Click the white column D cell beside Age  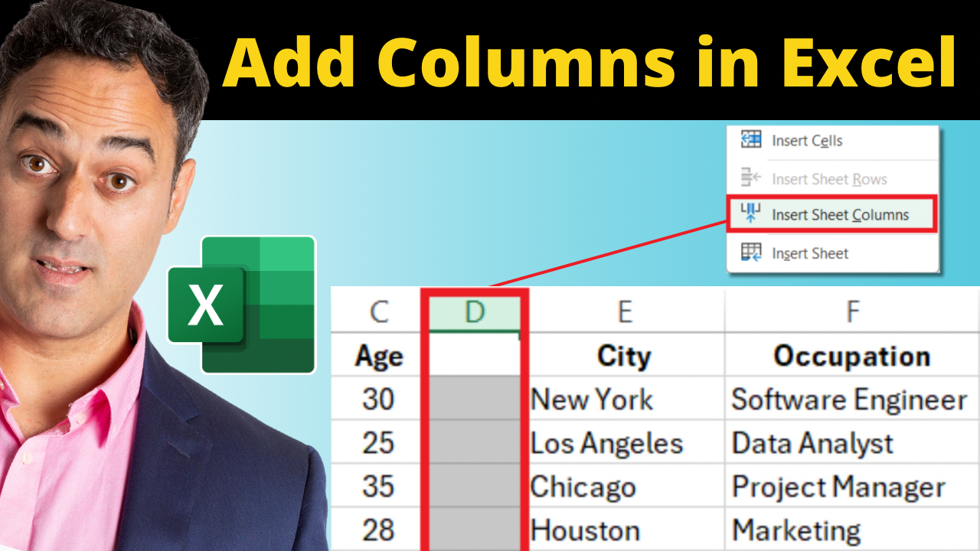475,355
